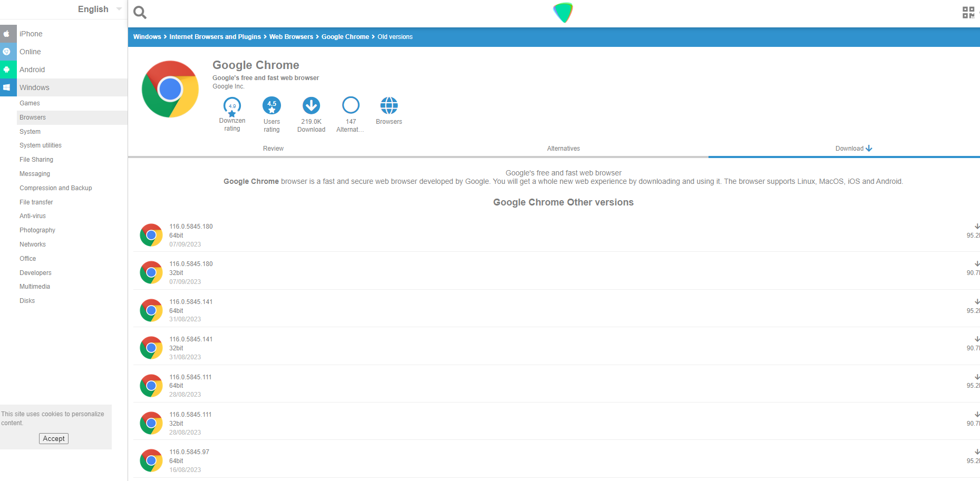Click the Google Chrome title heading

[x=256, y=65]
